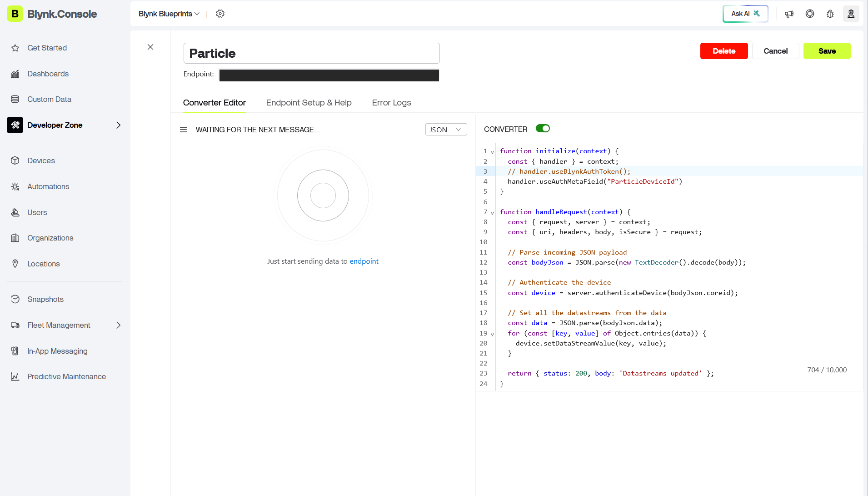Image resolution: width=868 pixels, height=496 pixels.
Task: Click the 704 / 10,000 character counter
Action: tap(827, 370)
